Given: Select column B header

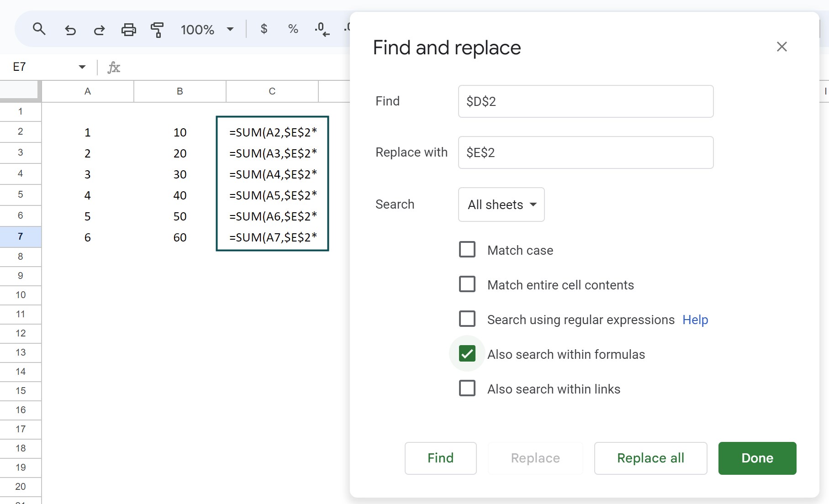Looking at the screenshot, I should [180, 91].
